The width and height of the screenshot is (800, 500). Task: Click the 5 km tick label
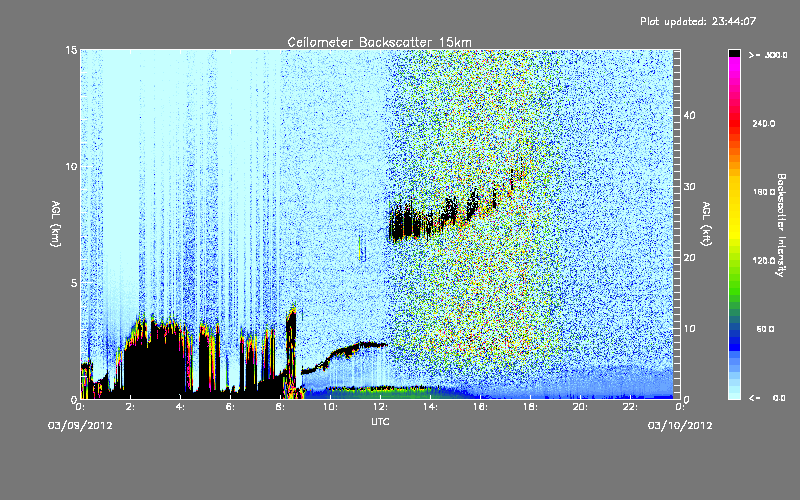(x=74, y=283)
